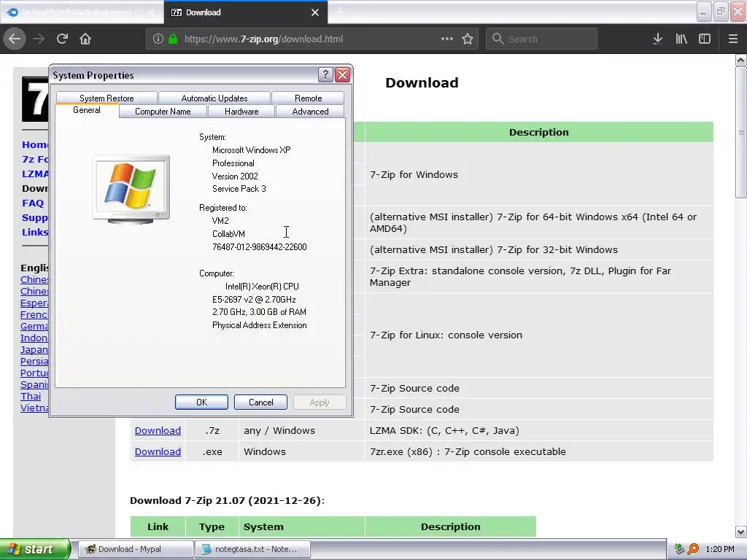Image resolution: width=747 pixels, height=560 pixels.
Task: Open the Automatic Updates tab
Action: [214, 98]
